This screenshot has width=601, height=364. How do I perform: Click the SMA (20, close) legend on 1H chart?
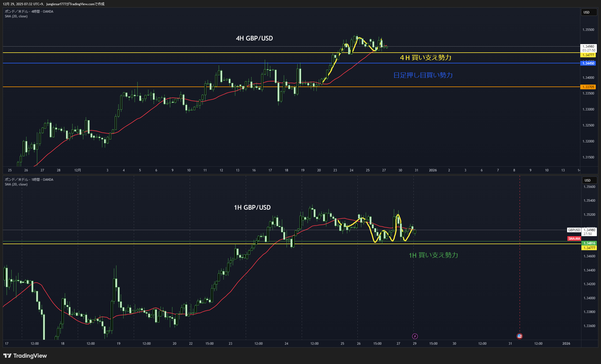(16, 184)
